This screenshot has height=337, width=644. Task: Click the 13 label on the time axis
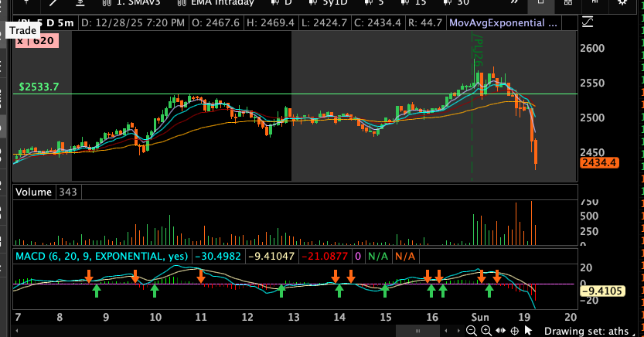pyautogui.click(x=294, y=318)
